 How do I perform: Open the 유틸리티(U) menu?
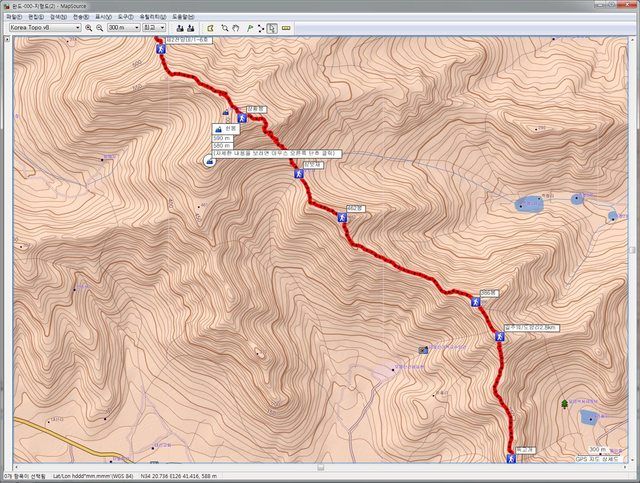tap(153, 17)
